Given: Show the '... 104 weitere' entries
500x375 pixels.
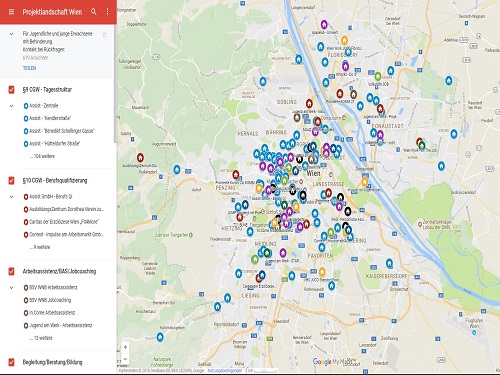Looking at the screenshot, I should tap(42, 156).
